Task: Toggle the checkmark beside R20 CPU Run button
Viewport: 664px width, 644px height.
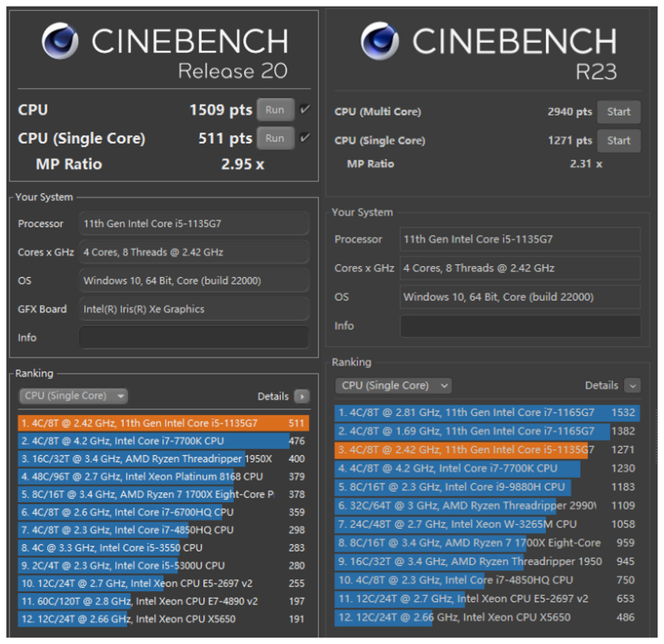Action: point(305,110)
